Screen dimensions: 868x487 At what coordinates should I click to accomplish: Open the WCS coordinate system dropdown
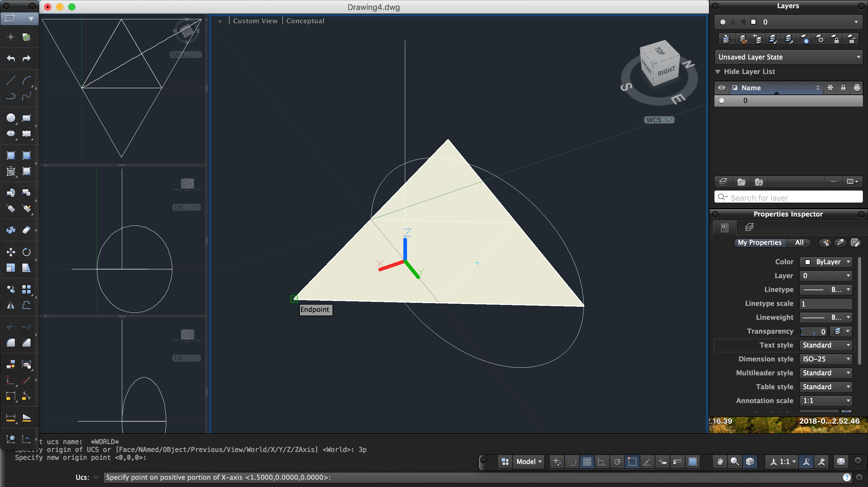pyautogui.click(x=659, y=120)
